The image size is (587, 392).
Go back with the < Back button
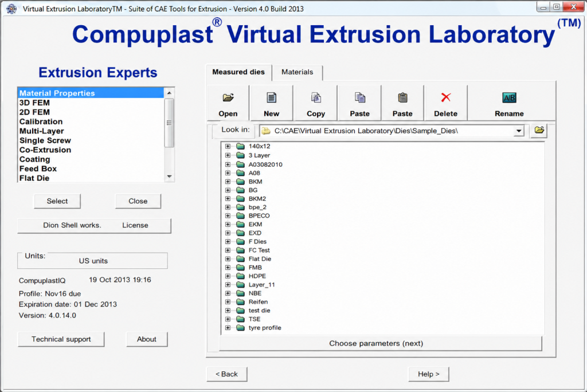point(227,374)
